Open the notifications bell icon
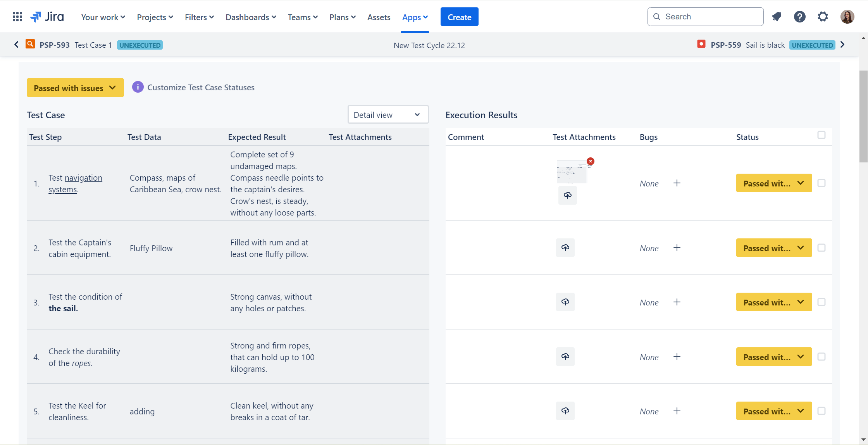 point(776,17)
